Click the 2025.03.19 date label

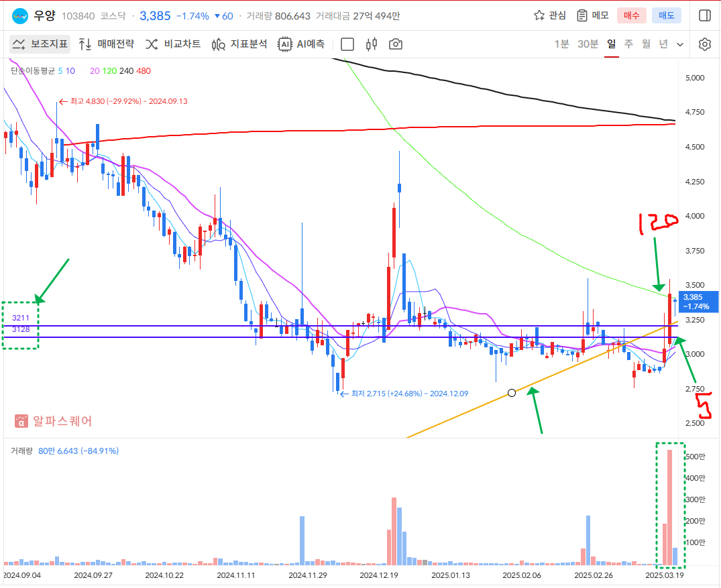tap(665, 575)
